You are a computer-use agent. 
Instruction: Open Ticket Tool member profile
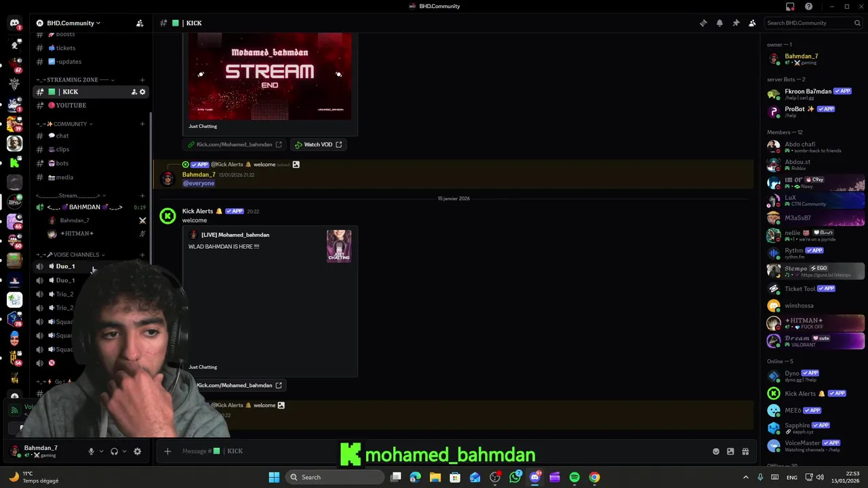[x=814, y=289]
